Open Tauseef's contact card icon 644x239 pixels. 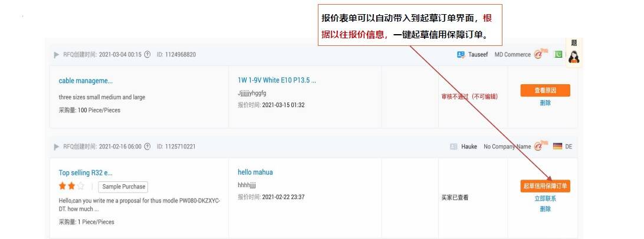pos(461,55)
